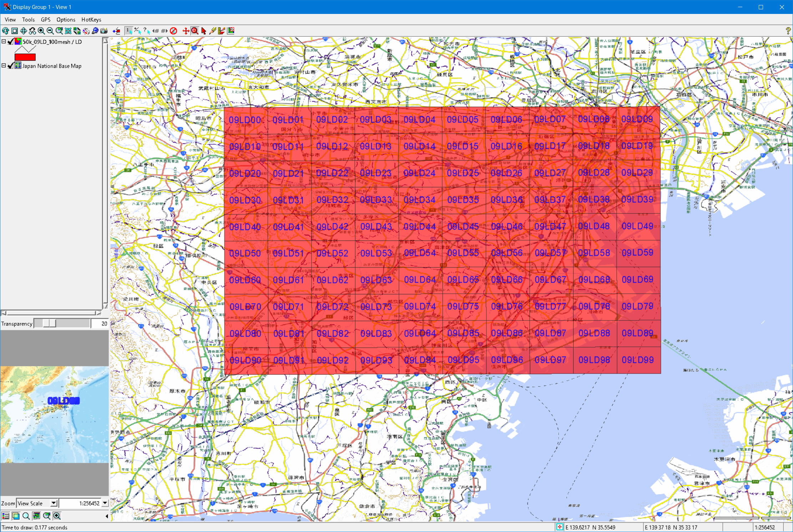Click the red no-entry clear selection icon
Viewport: 793px width, 532px height.
[x=173, y=31]
